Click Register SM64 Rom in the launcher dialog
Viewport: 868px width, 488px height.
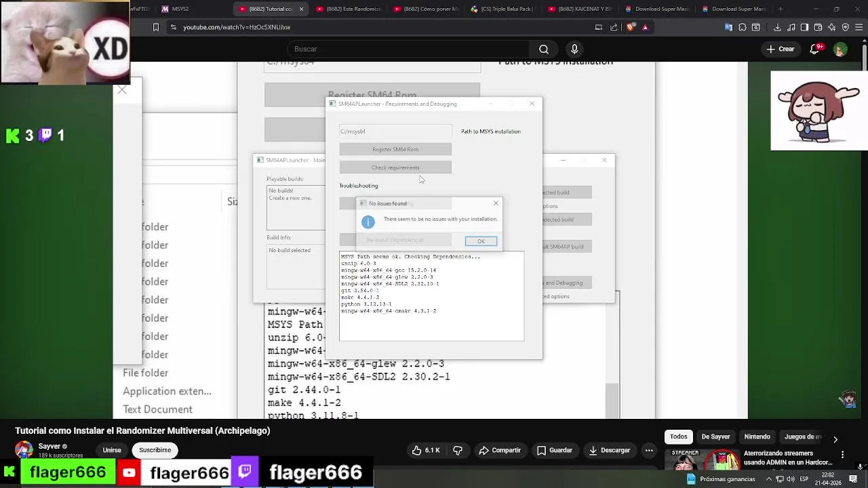pyautogui.click(x=395, y=149)
